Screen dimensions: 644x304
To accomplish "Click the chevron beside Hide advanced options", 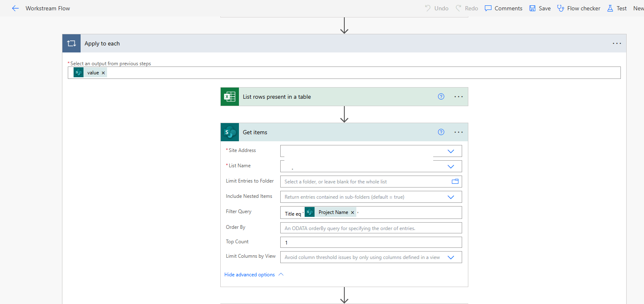I will point(281,274).
